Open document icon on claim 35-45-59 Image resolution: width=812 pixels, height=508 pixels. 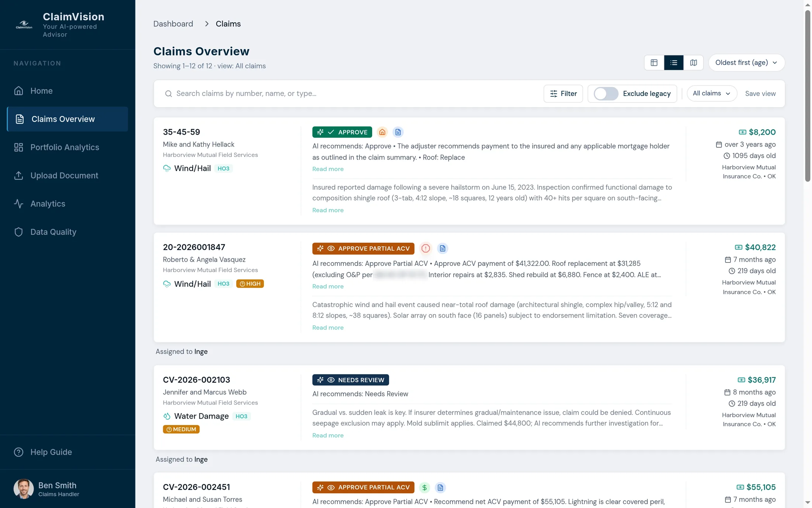(x=398, y=132)
